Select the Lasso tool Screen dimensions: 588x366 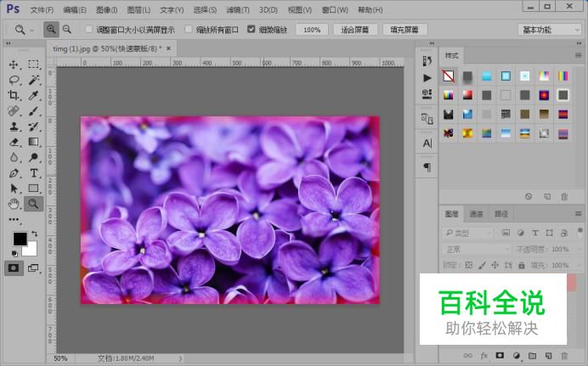point(14,80)
